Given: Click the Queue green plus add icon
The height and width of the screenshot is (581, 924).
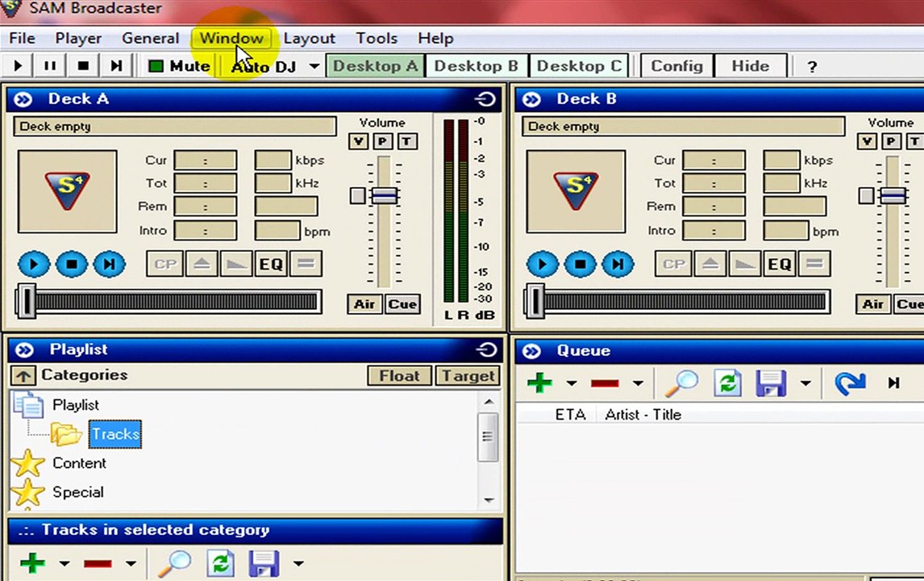Looking at the screenshot, I should coord(539,382).
